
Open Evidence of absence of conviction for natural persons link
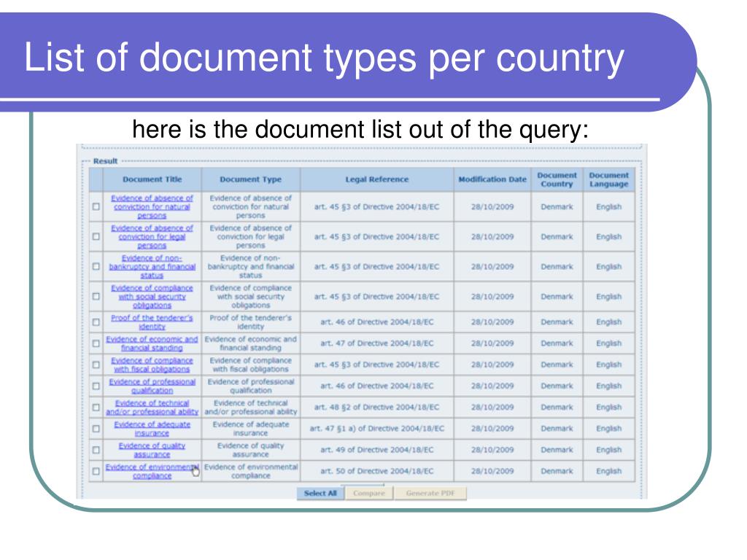152,206
